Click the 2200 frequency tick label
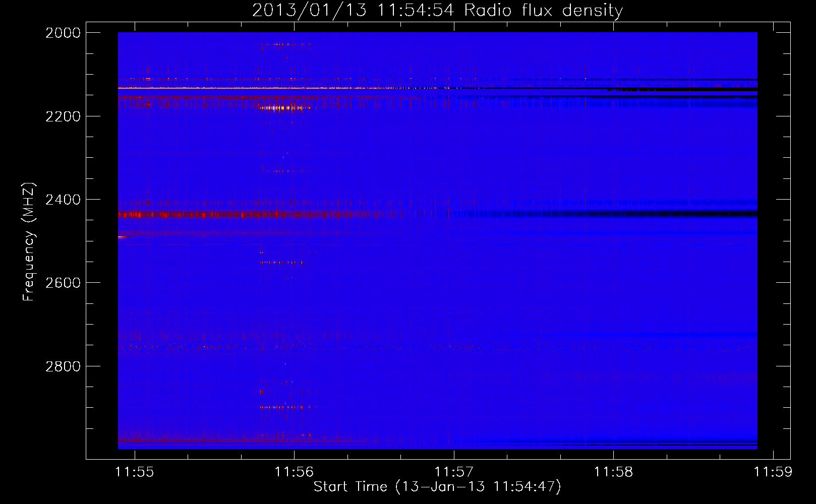Image resolution: width=816 pixels, height=504 pixels. (63, 116)
